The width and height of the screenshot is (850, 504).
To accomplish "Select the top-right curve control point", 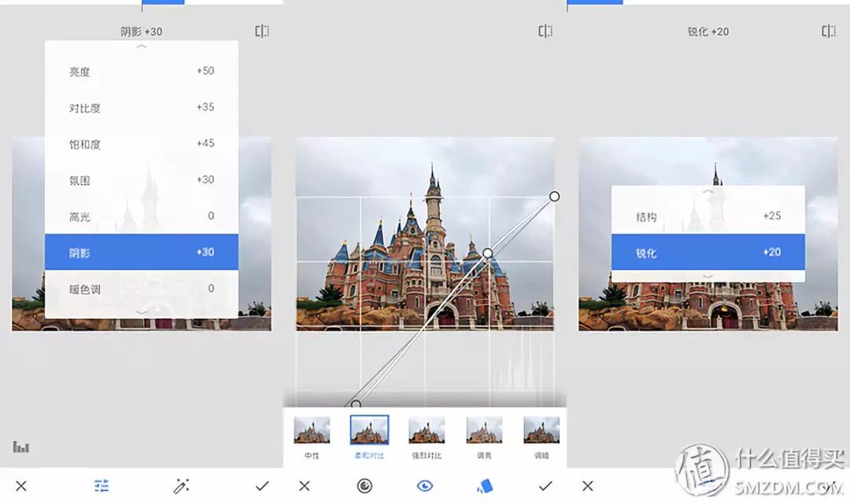I will click(554, 197).
